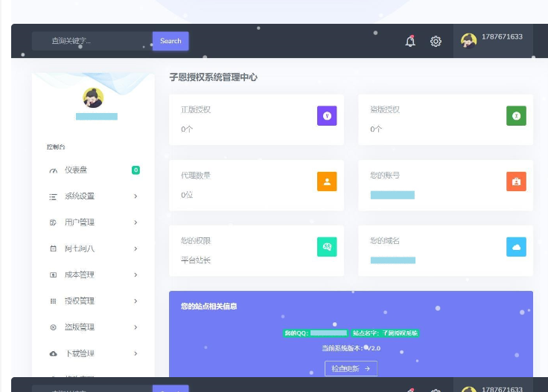
Task: Click the red badge icon on 您的账号 card
Action: [516, 181]
